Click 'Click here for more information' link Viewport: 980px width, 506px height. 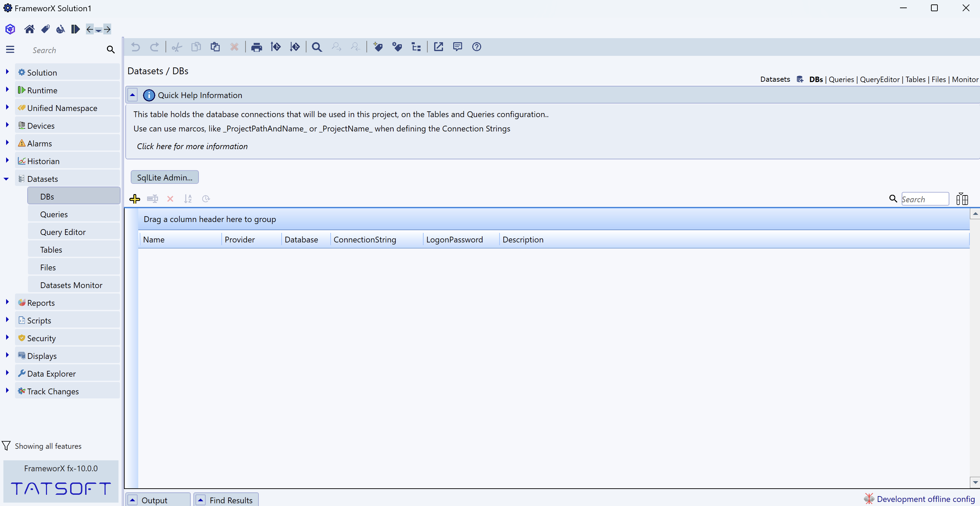coord(192,146)
